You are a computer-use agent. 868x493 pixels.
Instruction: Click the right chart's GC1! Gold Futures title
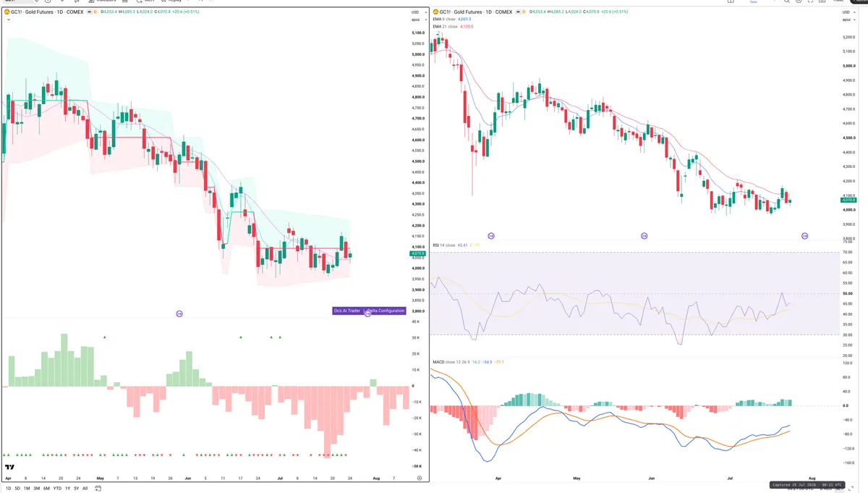pos(476,12)
